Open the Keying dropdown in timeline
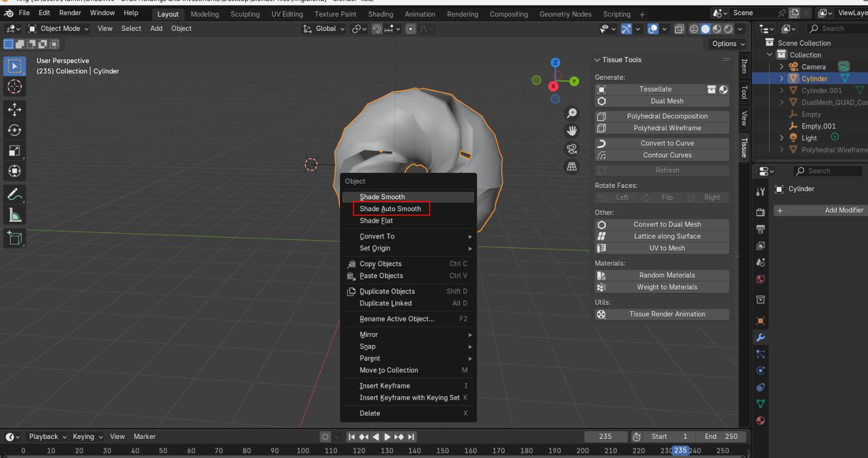 (88, 437)
